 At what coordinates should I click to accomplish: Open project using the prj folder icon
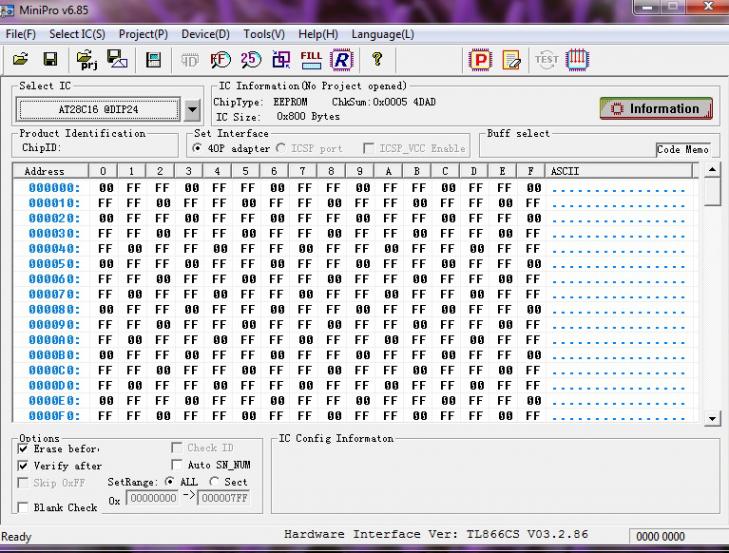[x=85, y=60]
